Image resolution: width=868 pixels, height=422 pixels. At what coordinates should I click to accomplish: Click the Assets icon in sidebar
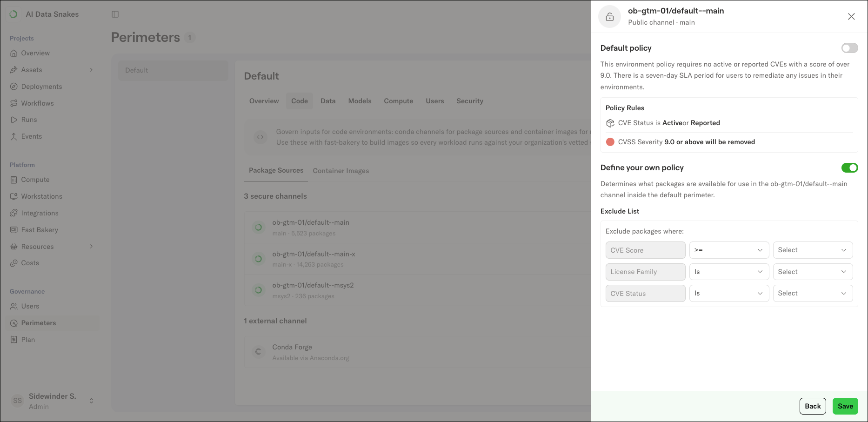click(x=14, y=70)
